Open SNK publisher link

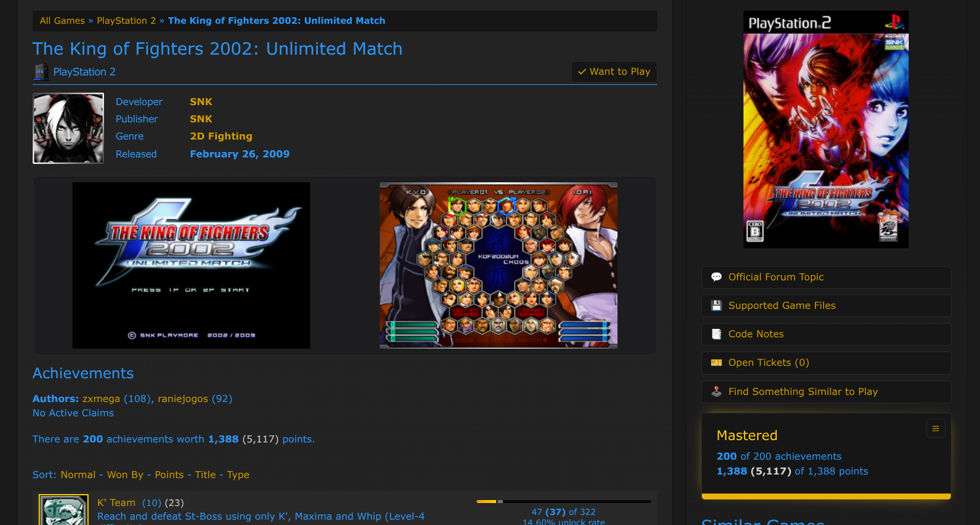click(201, 119)
